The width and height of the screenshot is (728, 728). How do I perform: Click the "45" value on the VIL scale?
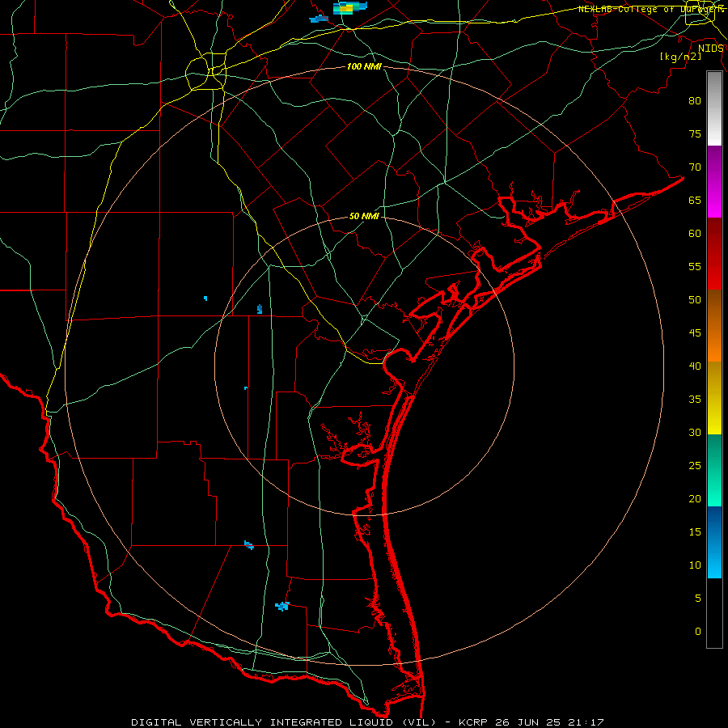[x=695, y=333]
